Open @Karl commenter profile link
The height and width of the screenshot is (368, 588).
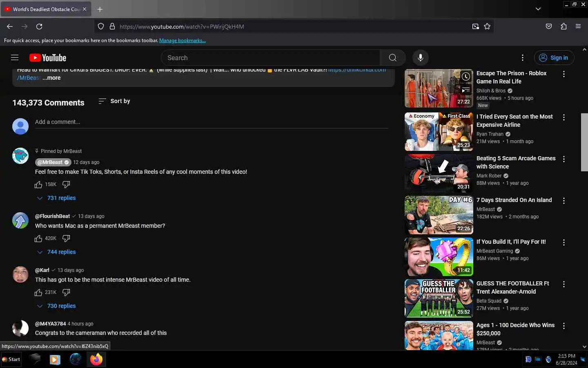[42, 270]
